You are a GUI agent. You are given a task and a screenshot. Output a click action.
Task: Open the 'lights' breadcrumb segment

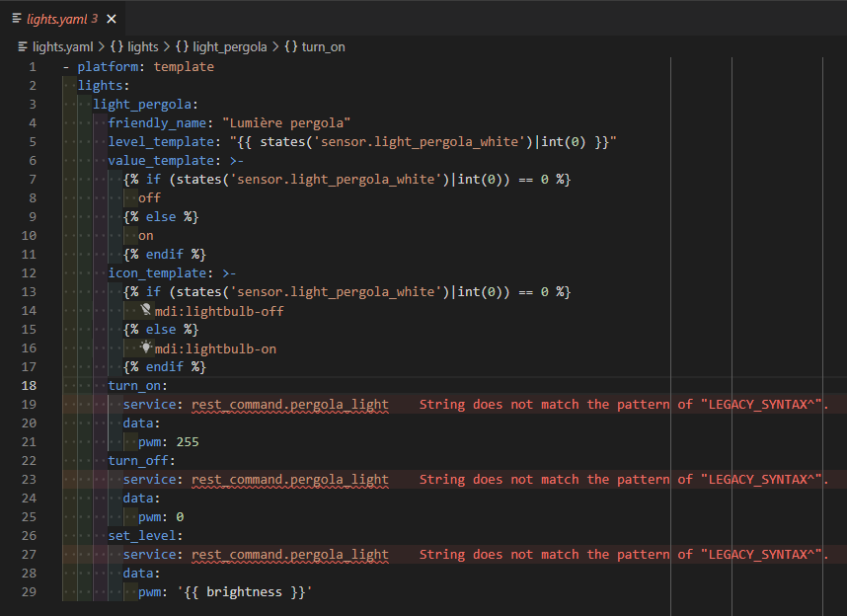142,47
